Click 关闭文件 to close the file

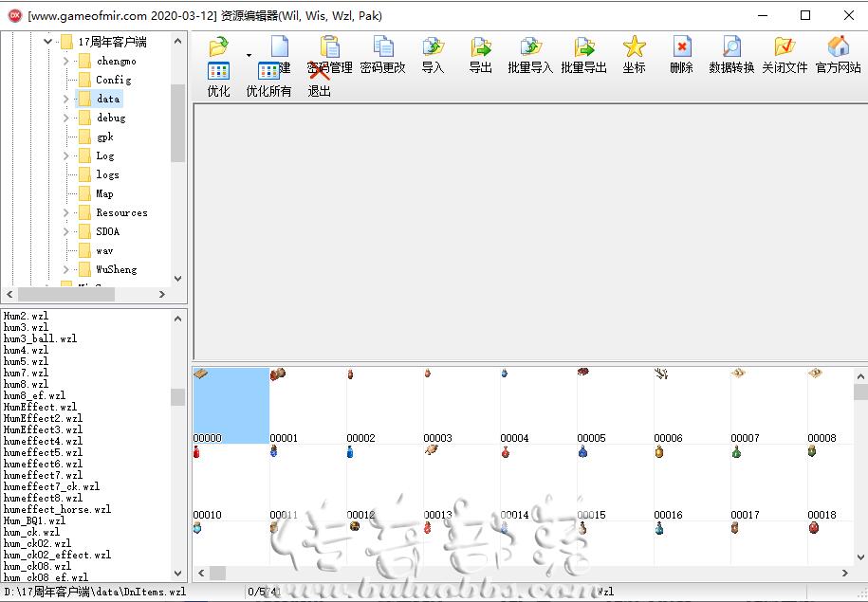coord(785,55)
